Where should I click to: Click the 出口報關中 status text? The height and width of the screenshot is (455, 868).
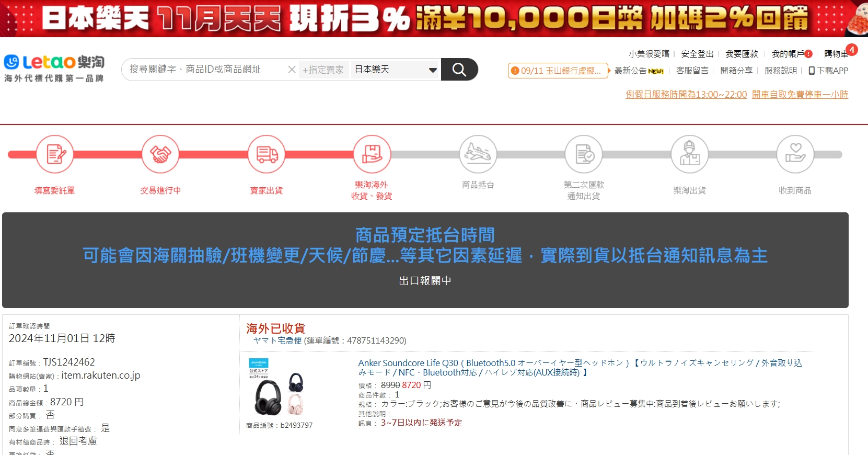pyautogui.click(x=425, y=281)
